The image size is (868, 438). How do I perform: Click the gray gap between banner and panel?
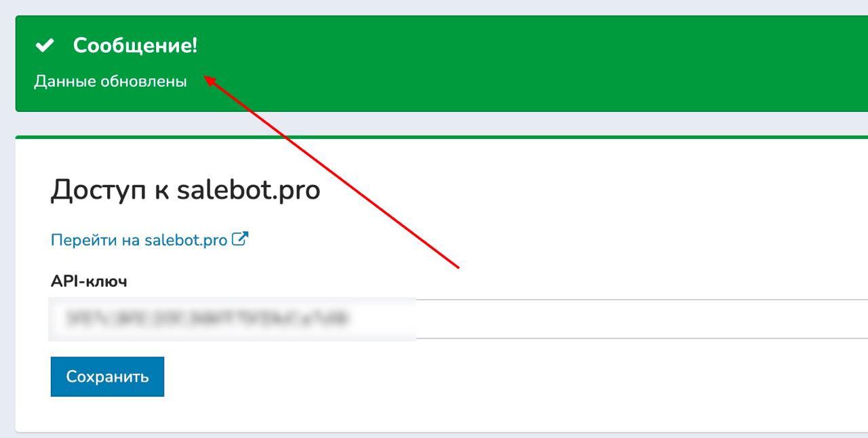click(441, 123)
